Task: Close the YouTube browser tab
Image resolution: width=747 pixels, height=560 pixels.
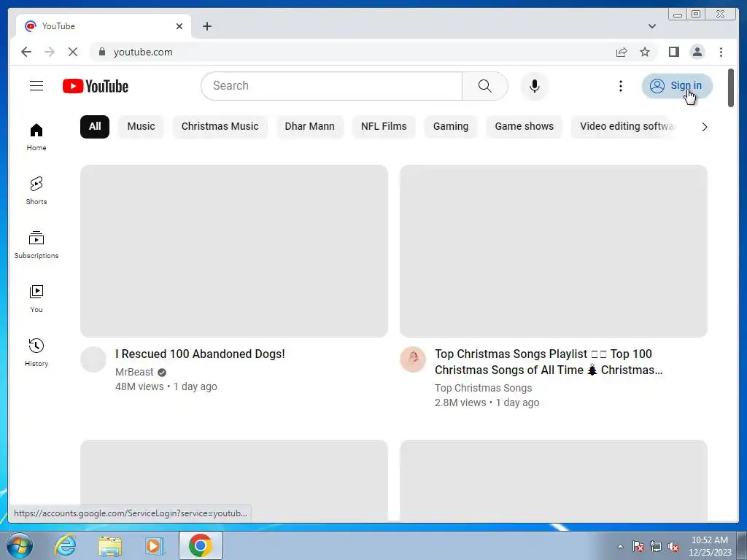Action: click(x=179, y=26)
